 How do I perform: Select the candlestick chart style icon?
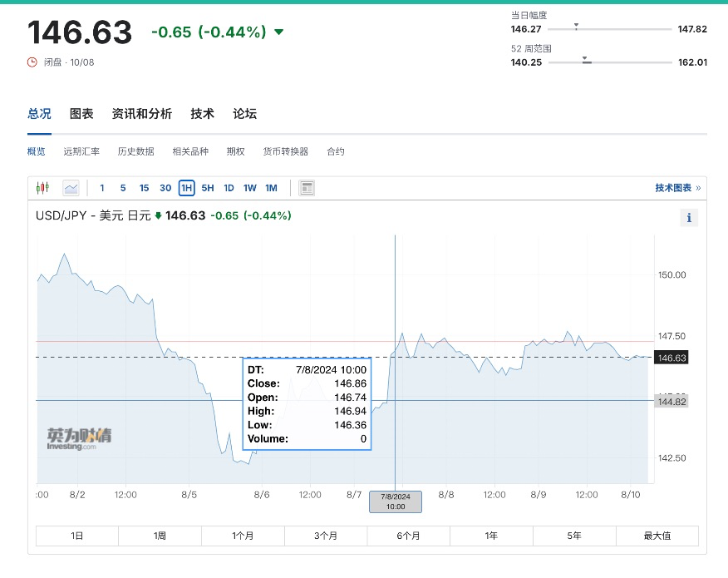click(x=42, y=187)
